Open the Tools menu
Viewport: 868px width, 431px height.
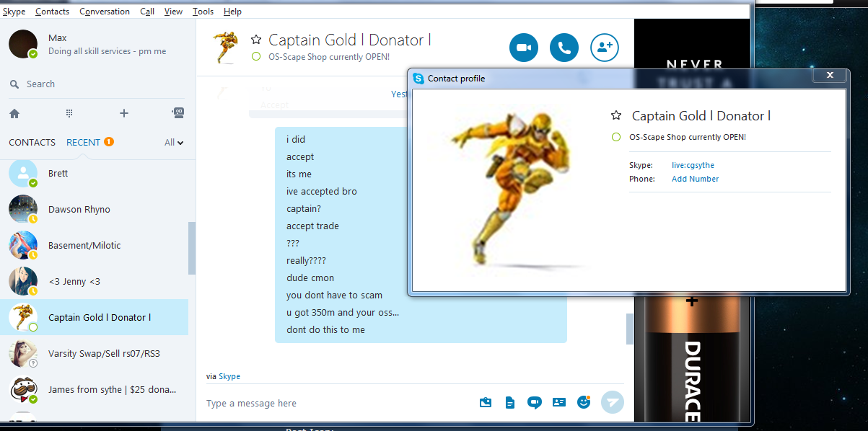[x=203, y=12]
